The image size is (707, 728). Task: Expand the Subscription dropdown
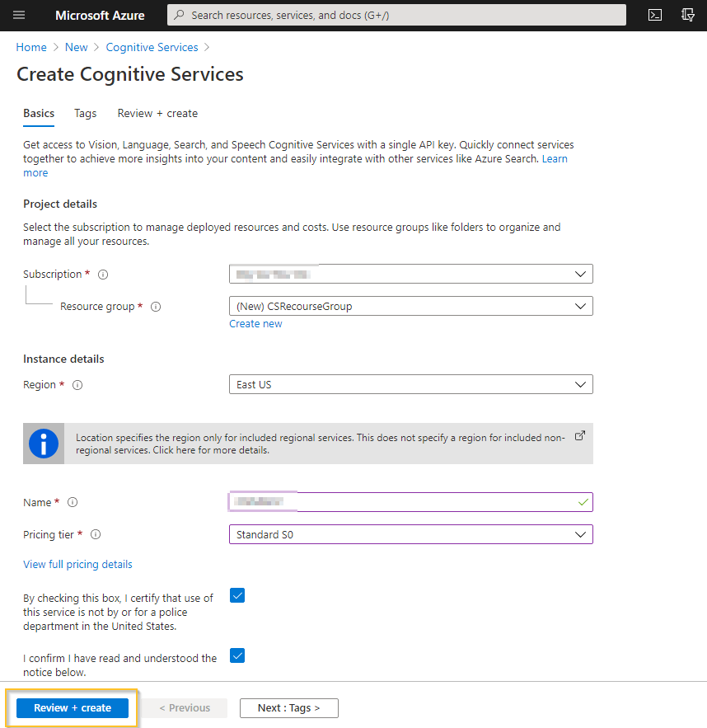click(411, 274)
